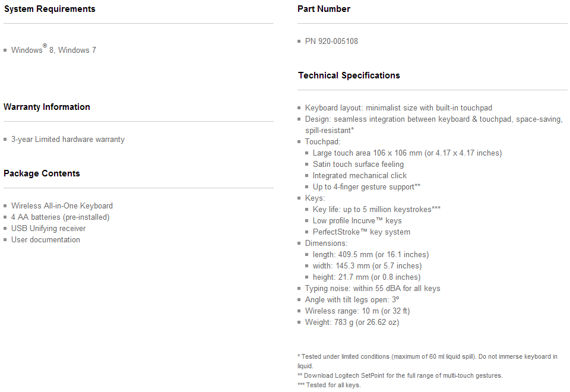
Task: Click the Wireless range specification line
Action: 357,311
